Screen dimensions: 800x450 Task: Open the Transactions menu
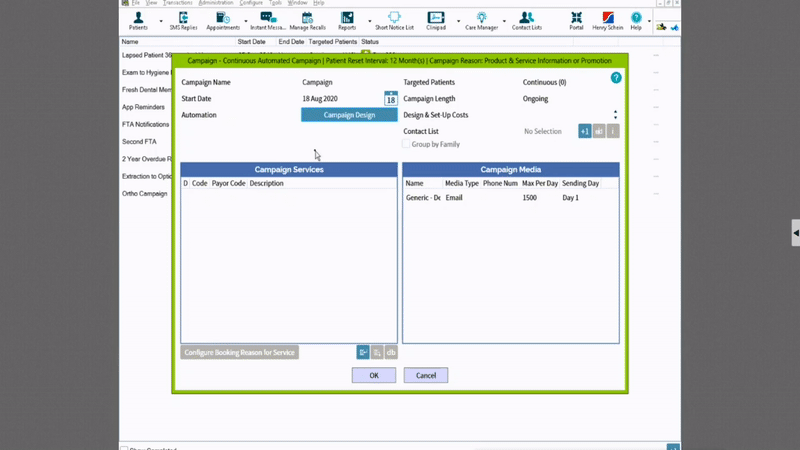178,3
